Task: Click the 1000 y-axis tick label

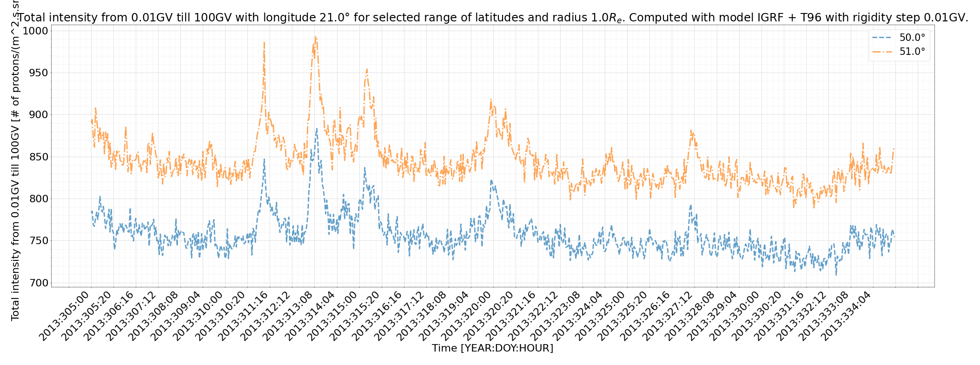Action: (x=35, y=31)
